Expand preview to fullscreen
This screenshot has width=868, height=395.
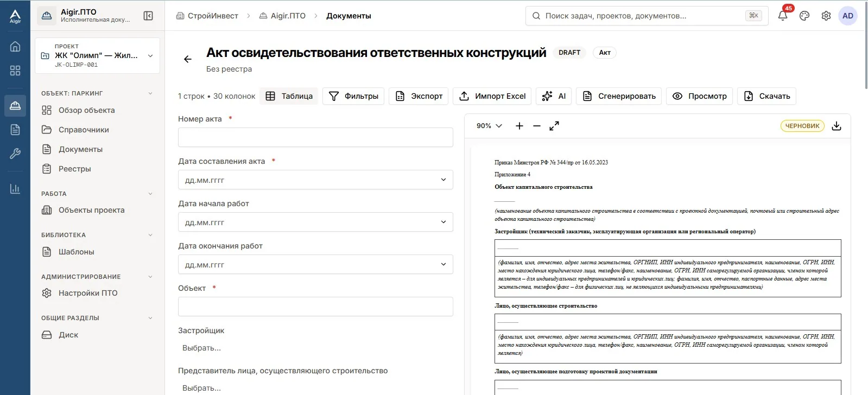point(554,126)
